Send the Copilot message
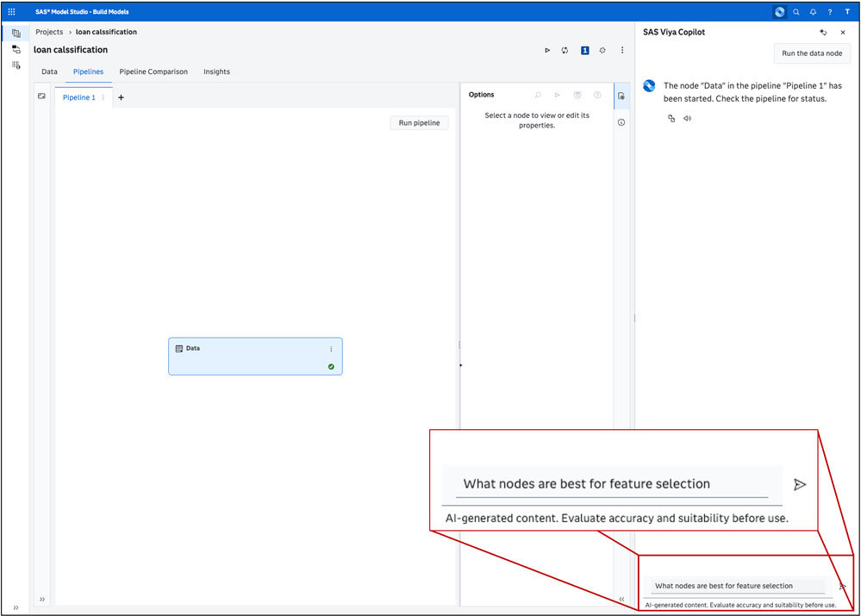Viewport: 861px width, 616px height. pyautogui.click(x=842, y=587)
